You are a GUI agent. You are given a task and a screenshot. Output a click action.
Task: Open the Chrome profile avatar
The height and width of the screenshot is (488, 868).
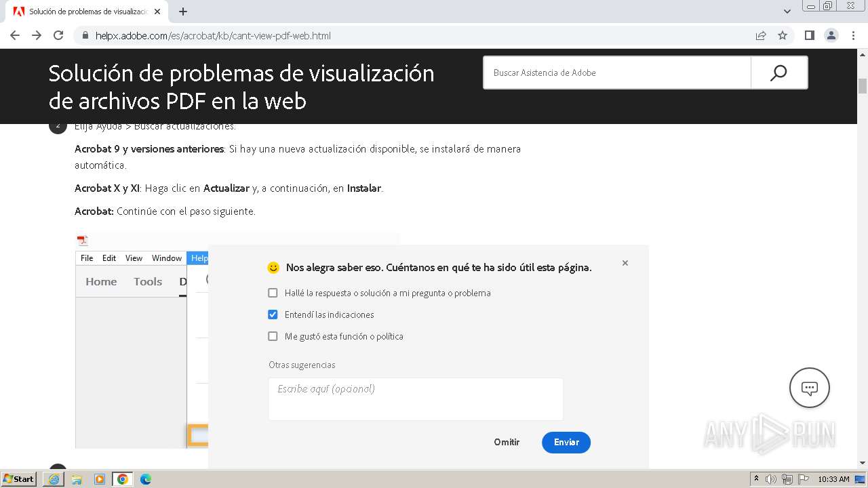pyautogui.click(x=831, y=35)
